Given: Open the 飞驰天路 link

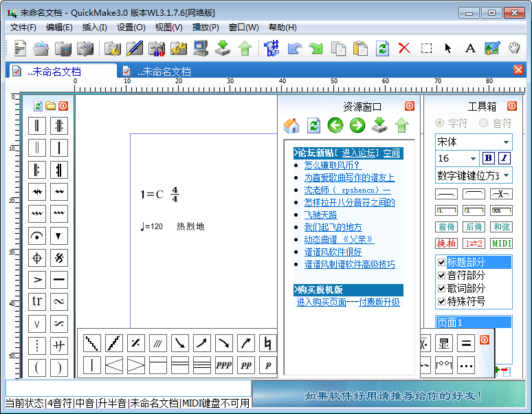Looking at the screenshot, I should 320,215.
